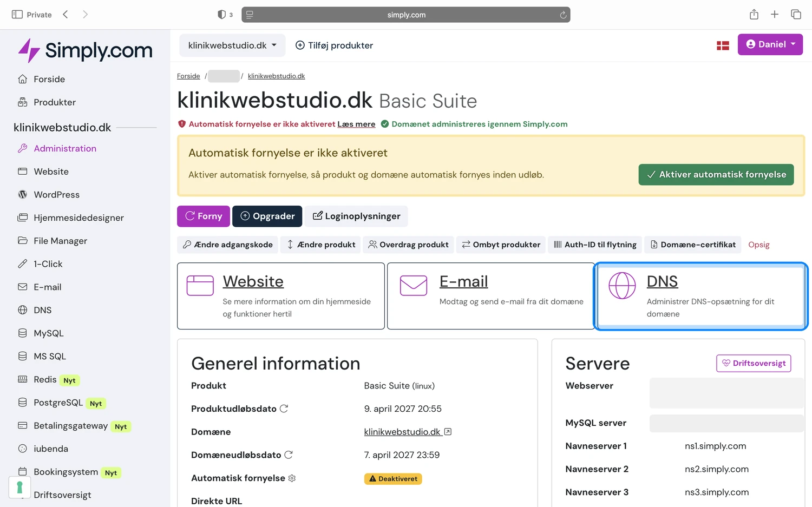This screenshot has width=812, height=507.
Task: Click the E-mail card envelope icon
Action: point(414,285)
